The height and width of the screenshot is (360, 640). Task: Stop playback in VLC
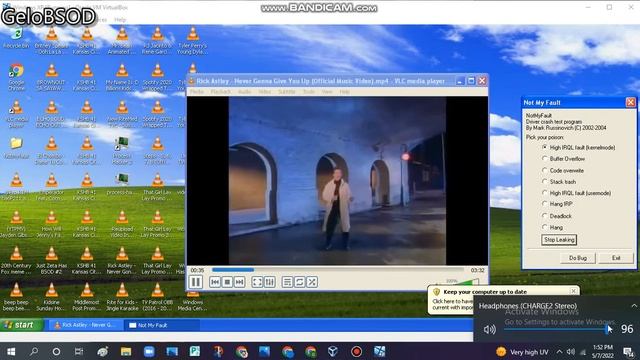pos(227,282)
